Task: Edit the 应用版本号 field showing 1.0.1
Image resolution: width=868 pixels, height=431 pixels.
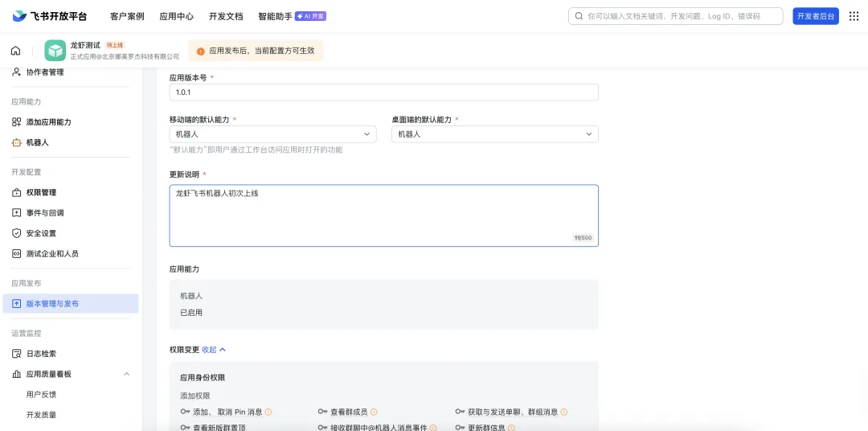Action: tap(383, 92)
